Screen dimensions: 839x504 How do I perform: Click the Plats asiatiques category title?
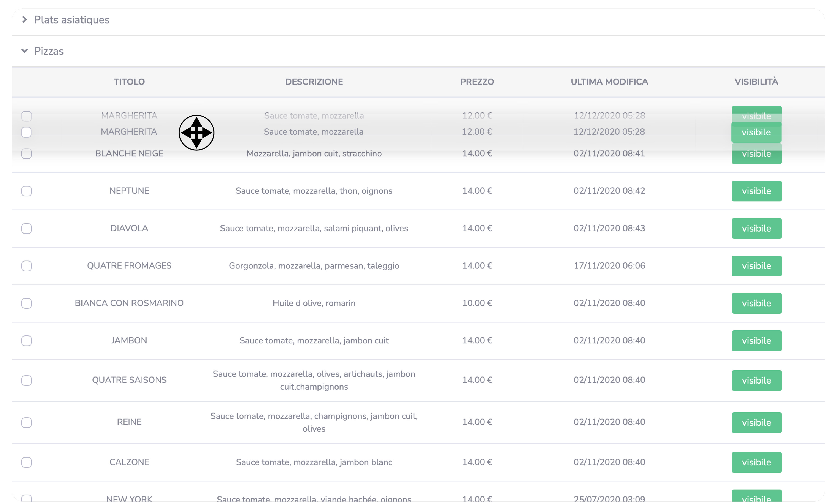(71, 20)
